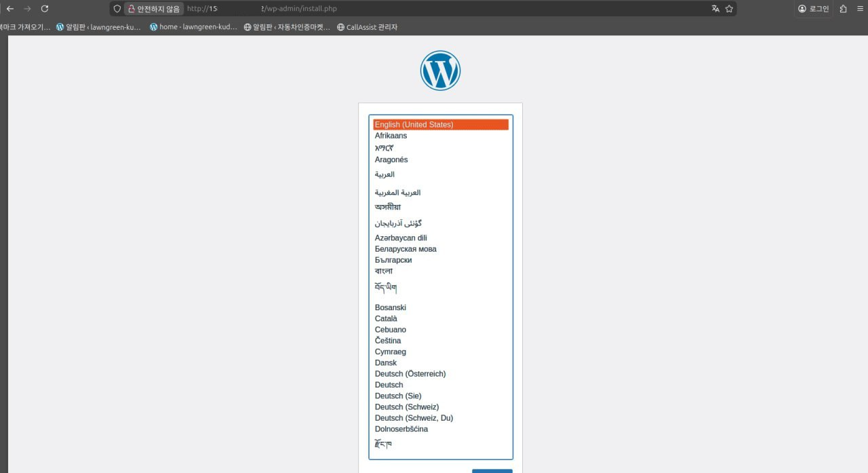Open the 알림판 자동차인증마켓 bookmark

287,27
